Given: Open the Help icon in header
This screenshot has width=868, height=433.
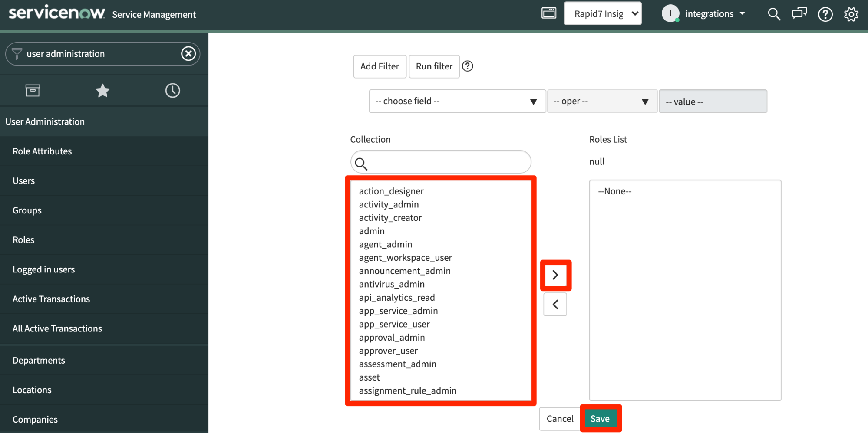Looking at the screenshot, I should 825,14.
